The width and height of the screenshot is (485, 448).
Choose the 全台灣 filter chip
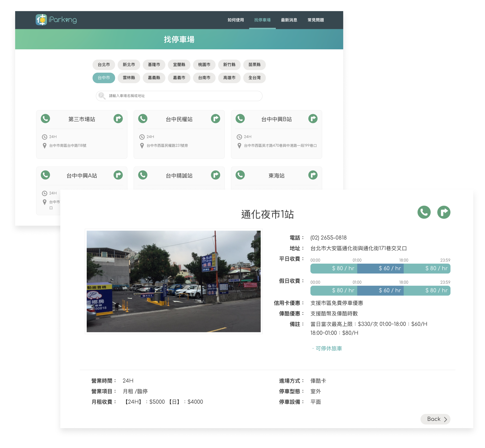[x=254, y=78]
